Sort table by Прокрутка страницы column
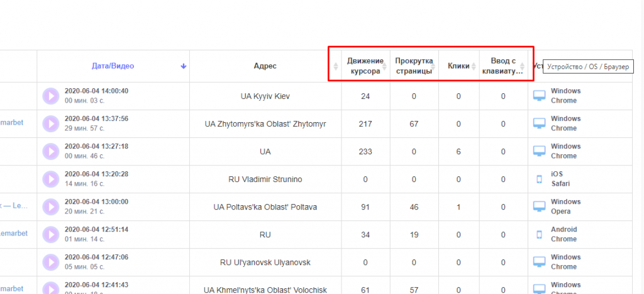Image resolution: width=644 pixels, height=294 pixels. 413,66
